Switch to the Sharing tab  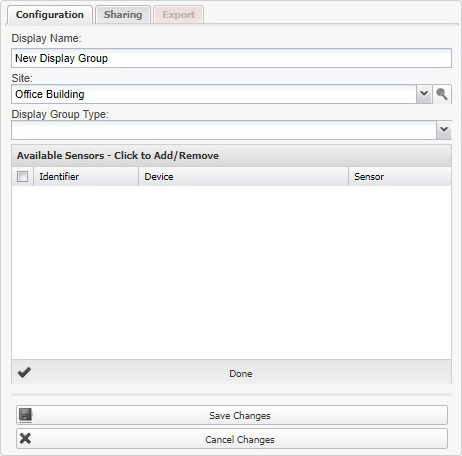click(123, 15)
